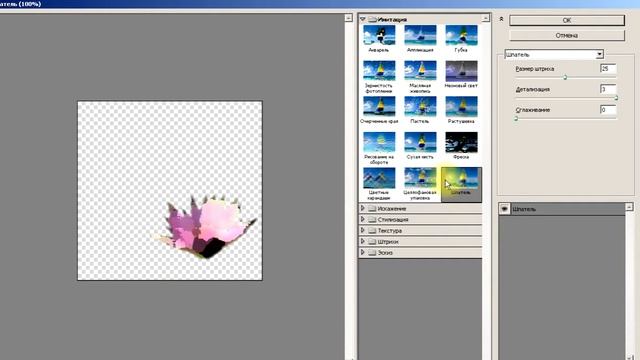Choose the Сухая кисть filter thumbnail
This screenshot has width=640, height=360.
tap(420, 142)
